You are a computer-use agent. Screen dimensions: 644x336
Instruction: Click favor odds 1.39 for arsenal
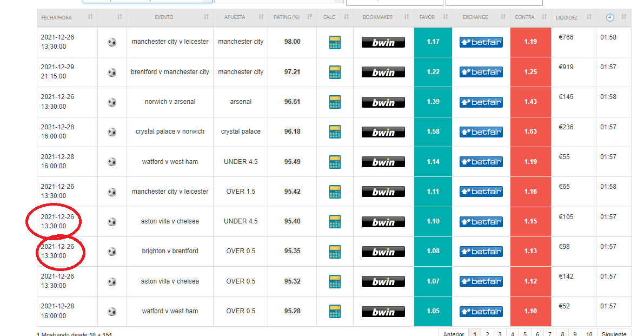click(433, 102)
